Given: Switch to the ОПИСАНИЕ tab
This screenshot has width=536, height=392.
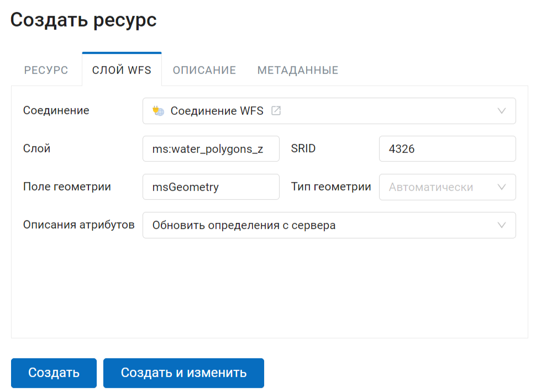Looking at the screenshot, I should (x=204, y=70).
